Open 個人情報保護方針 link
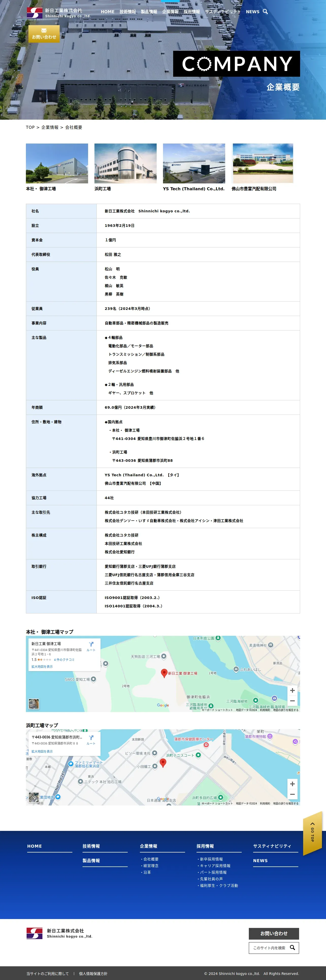 coord(93,974)
